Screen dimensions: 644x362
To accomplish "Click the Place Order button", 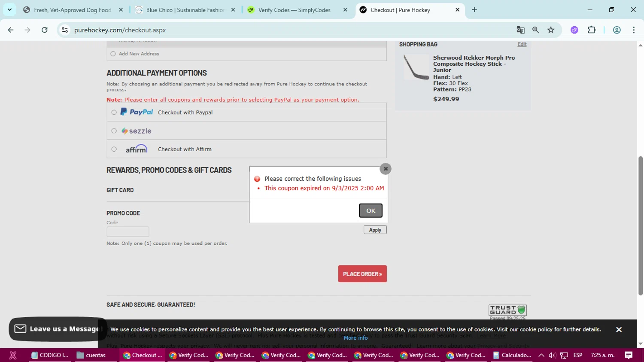I will tap(362, 274).
